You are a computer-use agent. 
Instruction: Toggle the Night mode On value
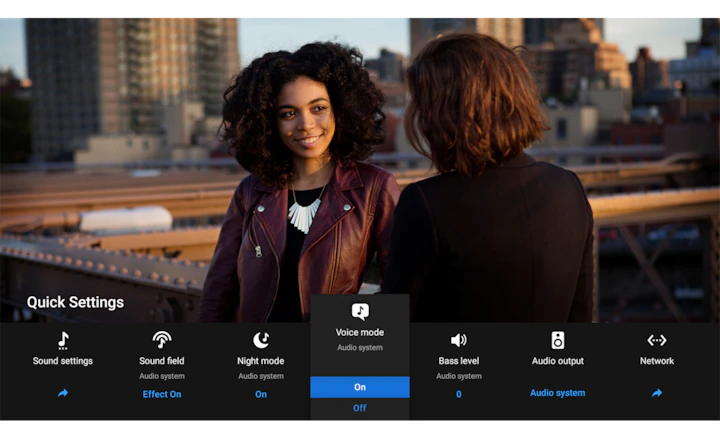(261, 394)
